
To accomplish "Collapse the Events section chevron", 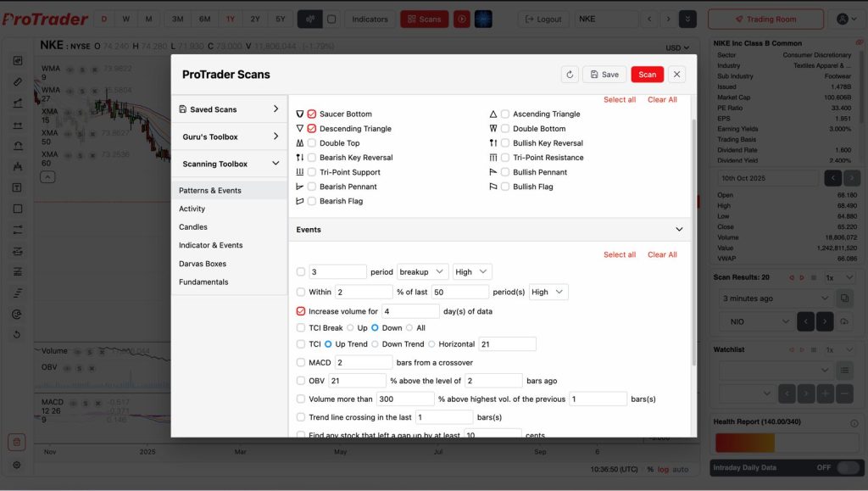I will (x=679, y=229).
